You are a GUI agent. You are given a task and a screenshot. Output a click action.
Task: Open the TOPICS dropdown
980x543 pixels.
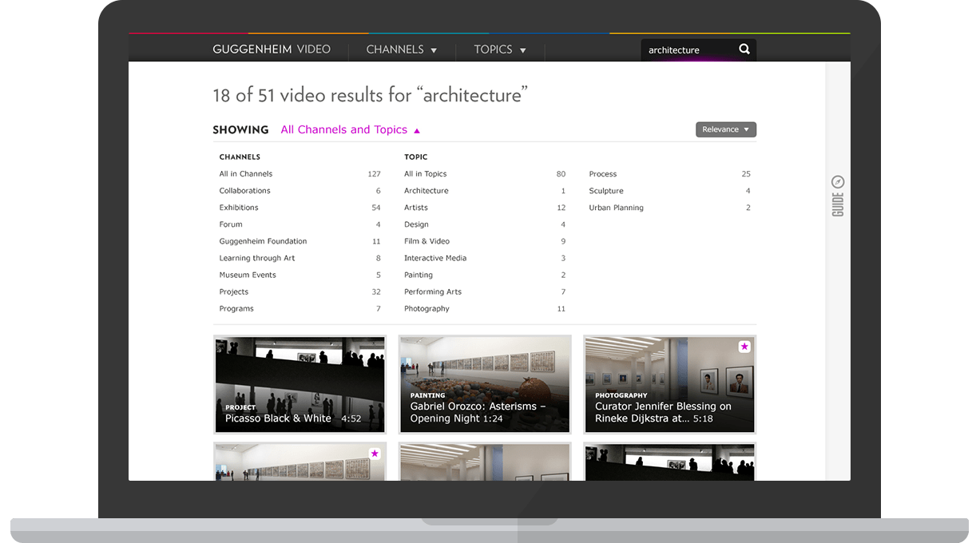pos(499,49)
